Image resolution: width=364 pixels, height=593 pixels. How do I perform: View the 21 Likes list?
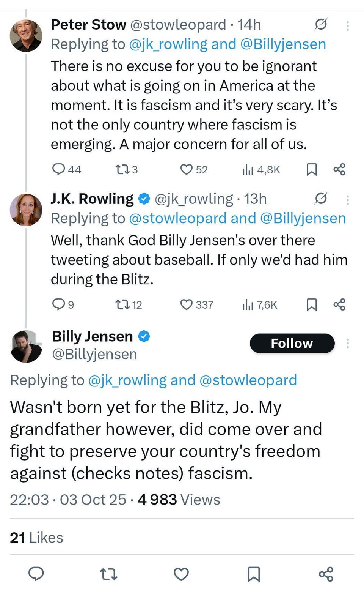(x=36, y=538)
